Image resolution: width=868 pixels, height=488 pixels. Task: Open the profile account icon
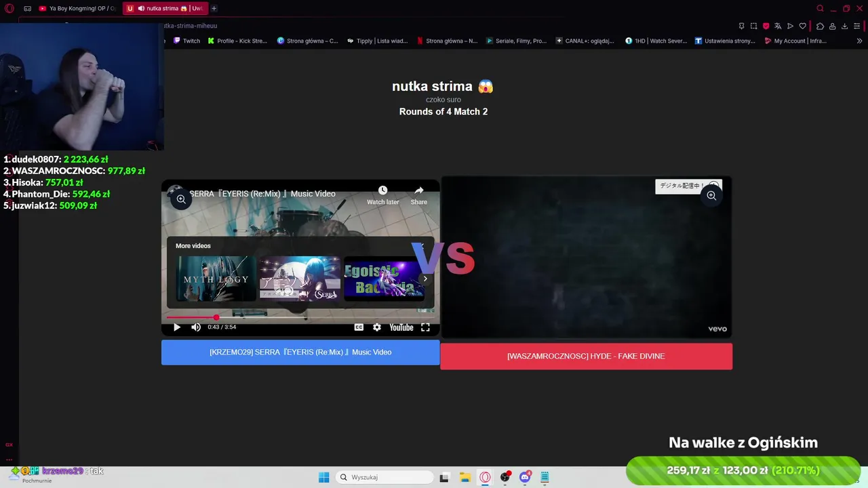point(832,26)
